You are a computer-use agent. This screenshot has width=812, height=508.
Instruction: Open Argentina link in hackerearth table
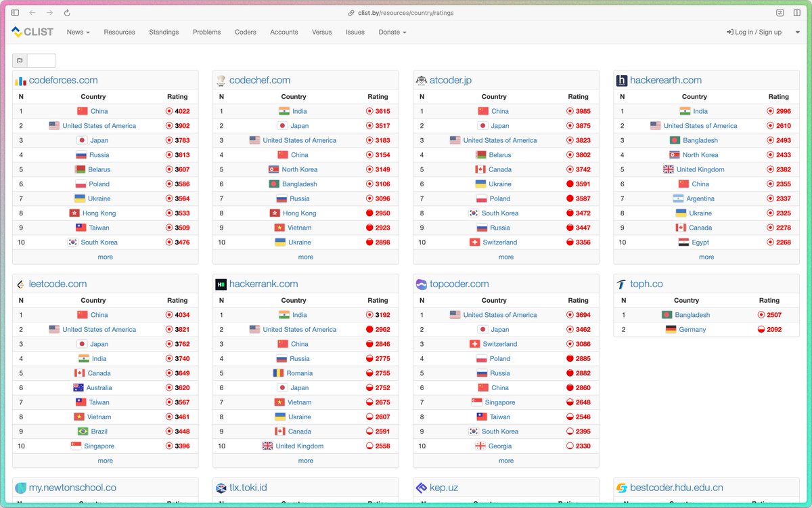(700, 198)
